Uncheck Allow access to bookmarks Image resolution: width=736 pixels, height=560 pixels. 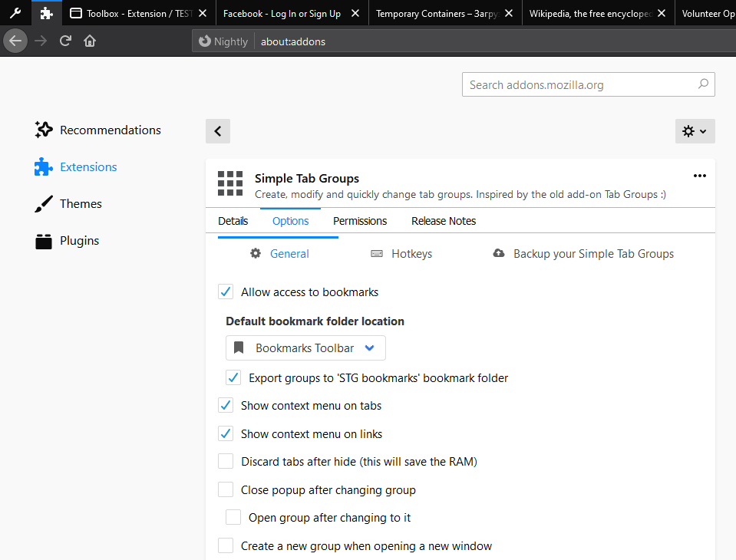(x=226, y=292)
